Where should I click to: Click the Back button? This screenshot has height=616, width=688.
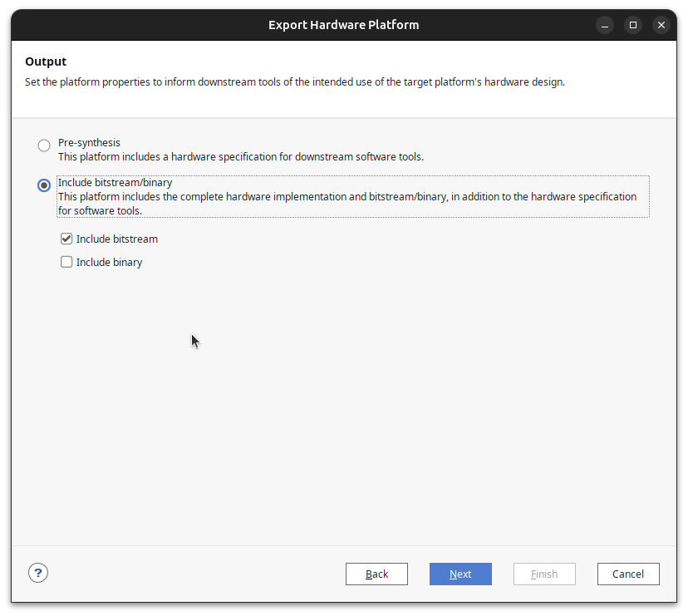click(376, 574)
